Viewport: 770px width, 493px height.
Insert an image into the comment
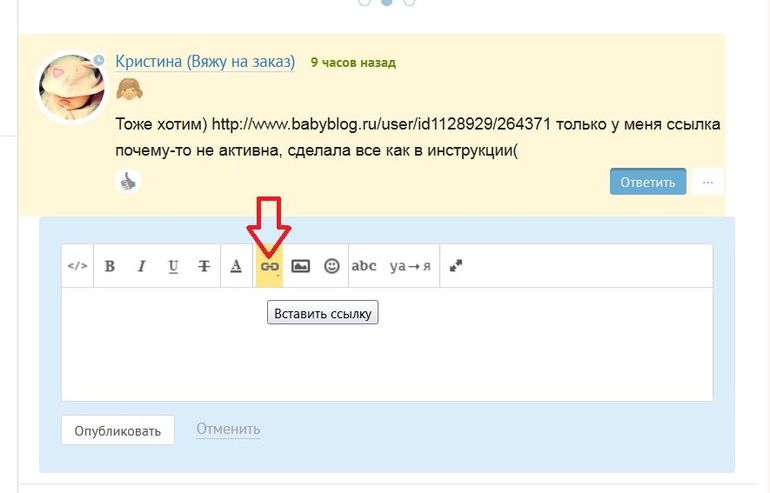[301, 266]
